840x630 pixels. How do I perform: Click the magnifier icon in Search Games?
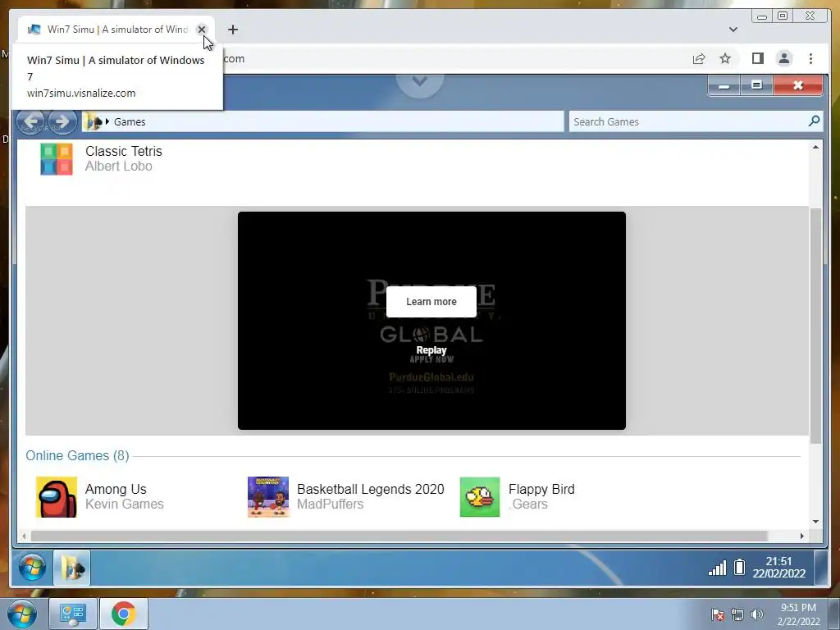815,121
